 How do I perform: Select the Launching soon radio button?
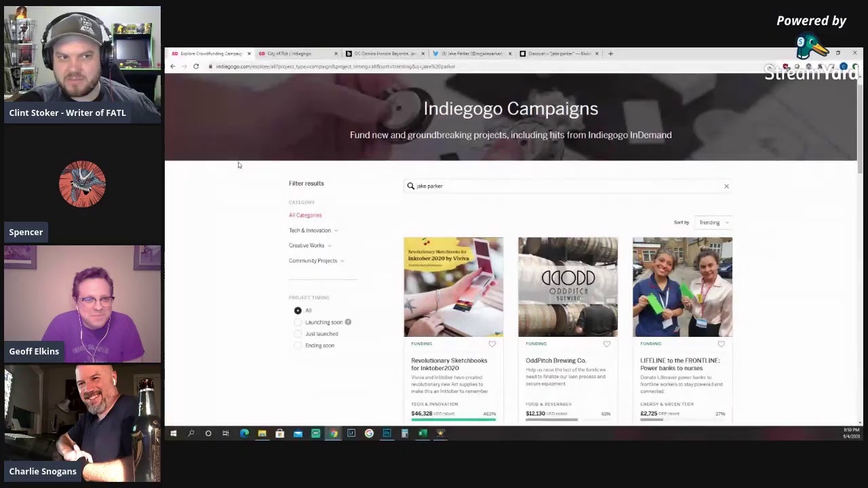click(298, 323)
